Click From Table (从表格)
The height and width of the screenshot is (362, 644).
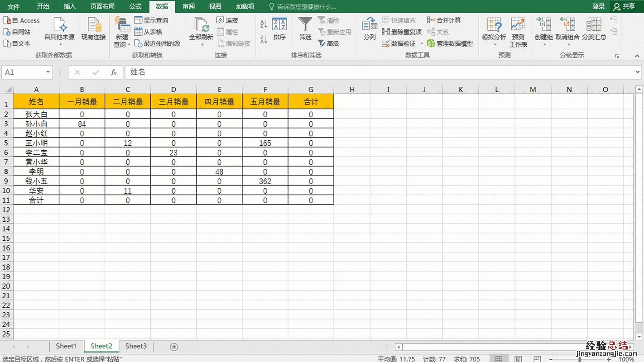149,32
